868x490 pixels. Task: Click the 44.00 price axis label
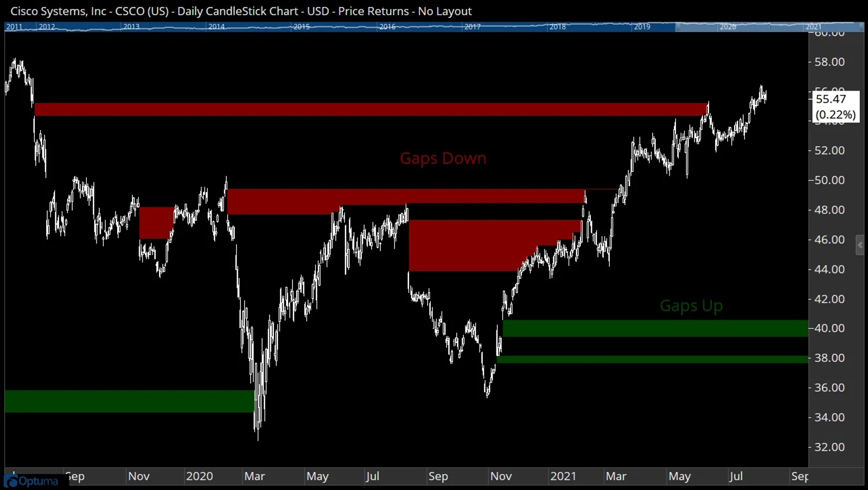pyautogui.click(x=829, y=269)
